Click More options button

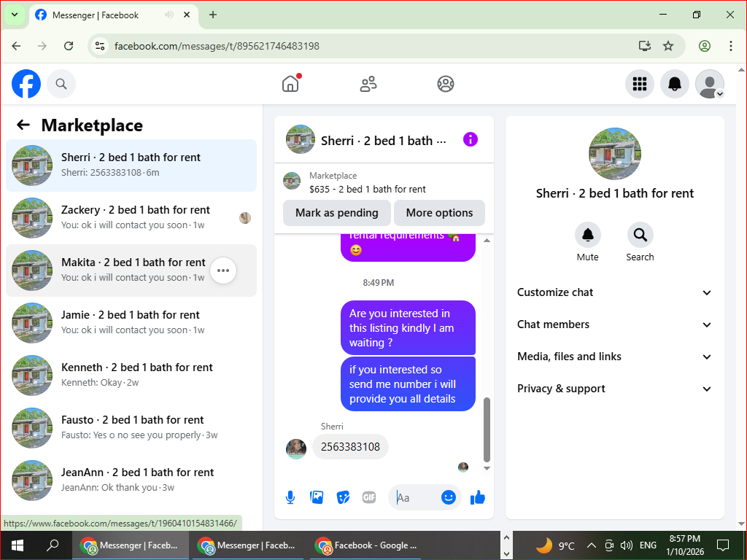tap(439, 213)
